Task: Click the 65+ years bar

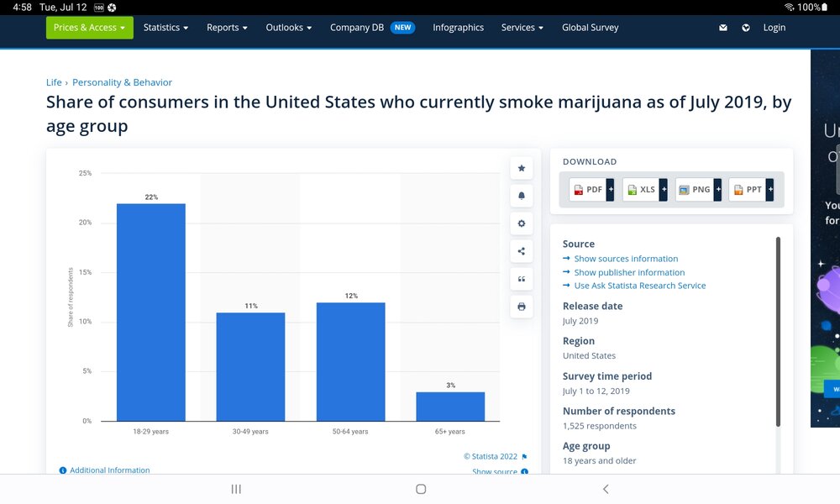Action: pyautogui.click(x=450, y=407)
